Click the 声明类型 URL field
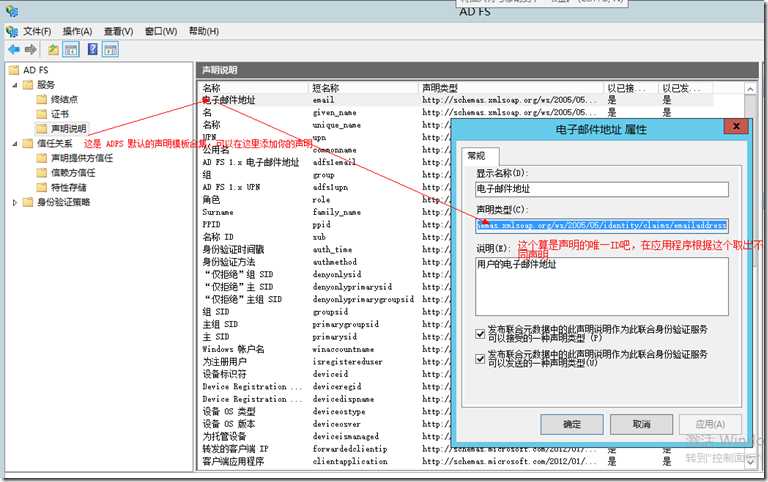This screenshot has height=482, width=768. [601, 225]
